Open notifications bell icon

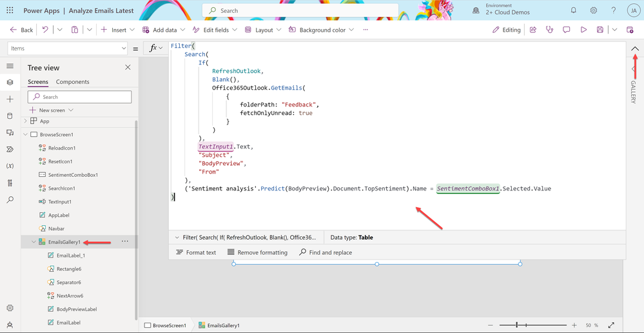pos(574,11)
